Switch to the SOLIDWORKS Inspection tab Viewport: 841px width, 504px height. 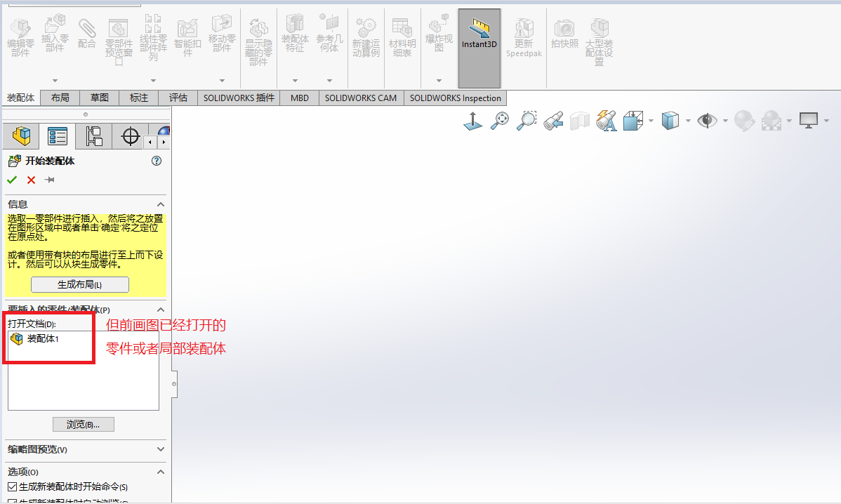(x=456, y=98)
